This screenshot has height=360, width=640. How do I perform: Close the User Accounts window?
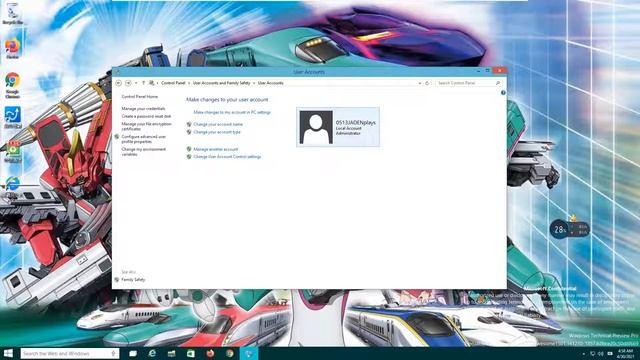coord(500,71)
